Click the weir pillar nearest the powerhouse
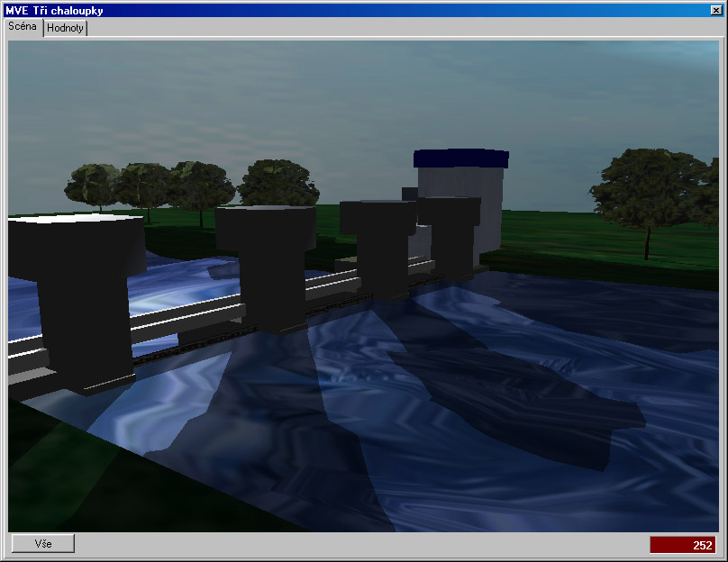Viewport: 728px width, 562px height. pos(450,234)
